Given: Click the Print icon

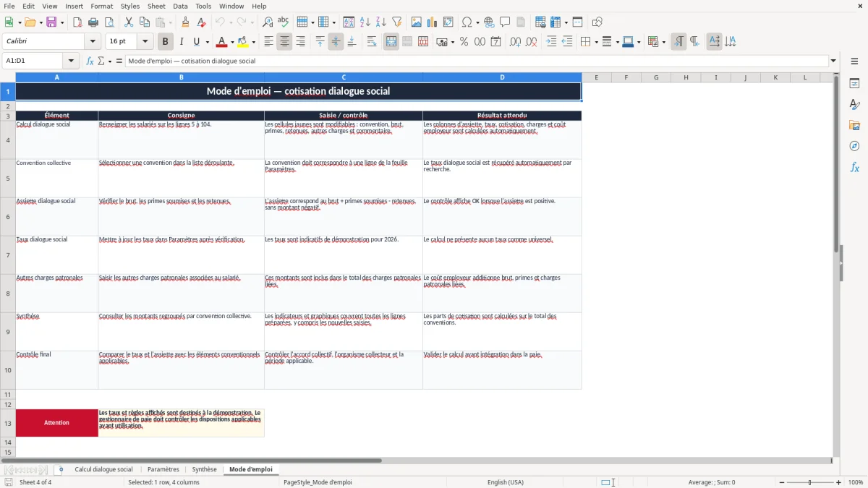Looking at the screenshot, I should [x=93, y=22].
